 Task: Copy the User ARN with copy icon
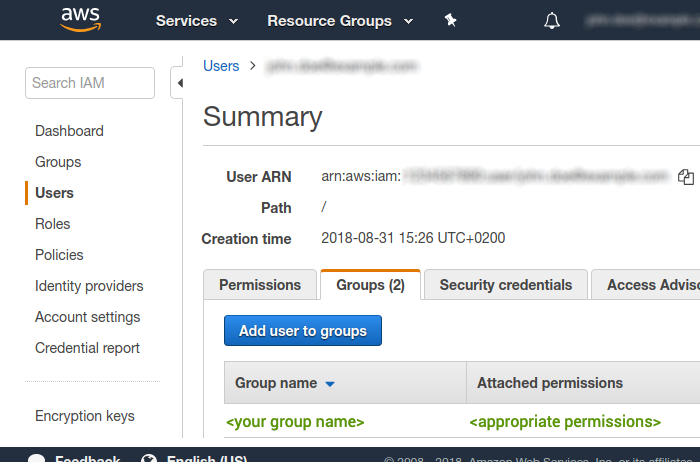click(686, 177)
